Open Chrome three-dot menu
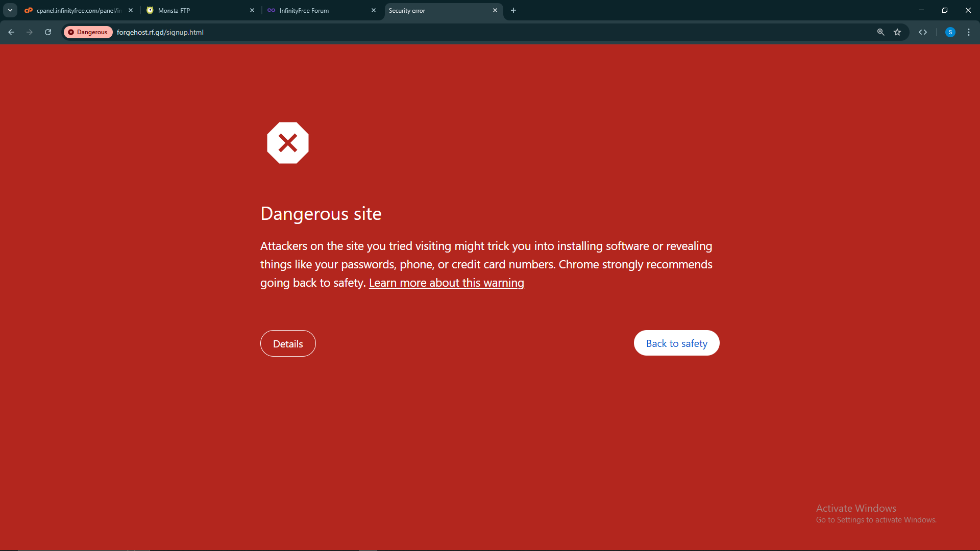The image size is (980, 551). click(x=969, y=32)
